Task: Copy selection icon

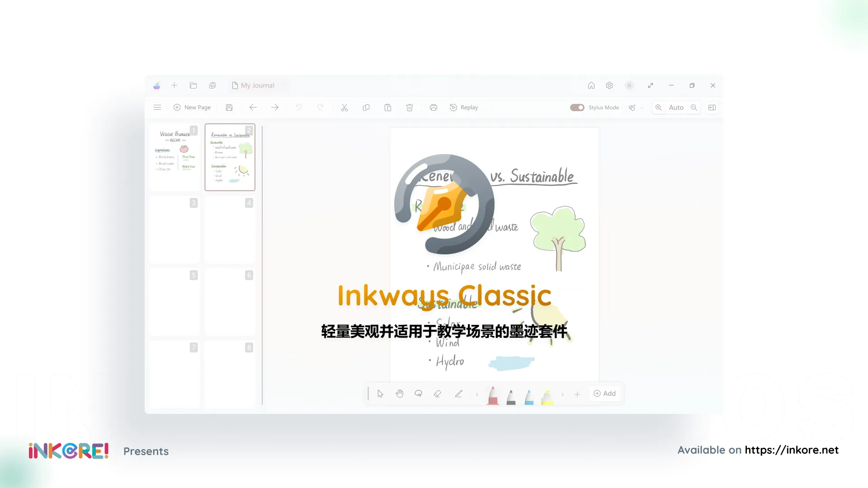Action: (x=366, y=108)
